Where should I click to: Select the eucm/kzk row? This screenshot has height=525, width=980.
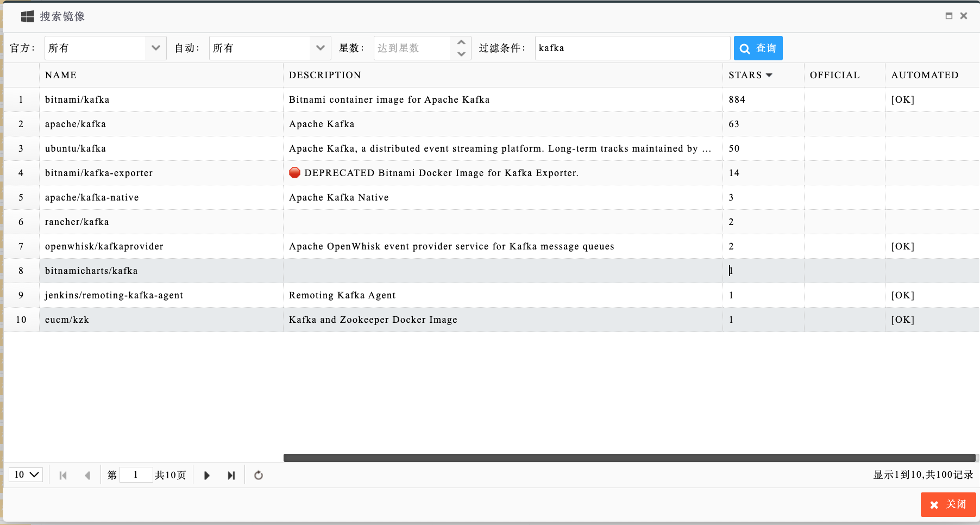click(491, 320)
